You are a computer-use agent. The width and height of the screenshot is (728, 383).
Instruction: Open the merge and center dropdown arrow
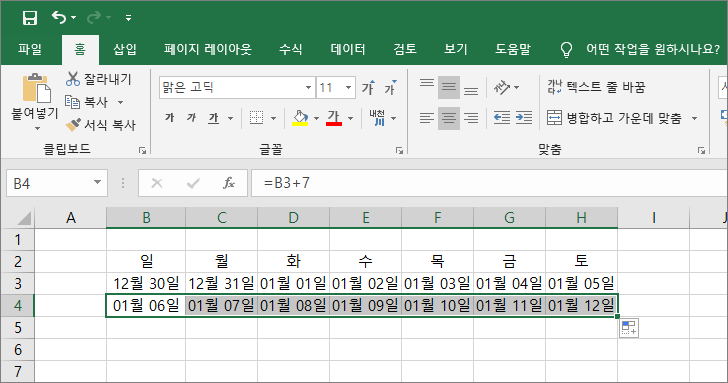(695, 118)
